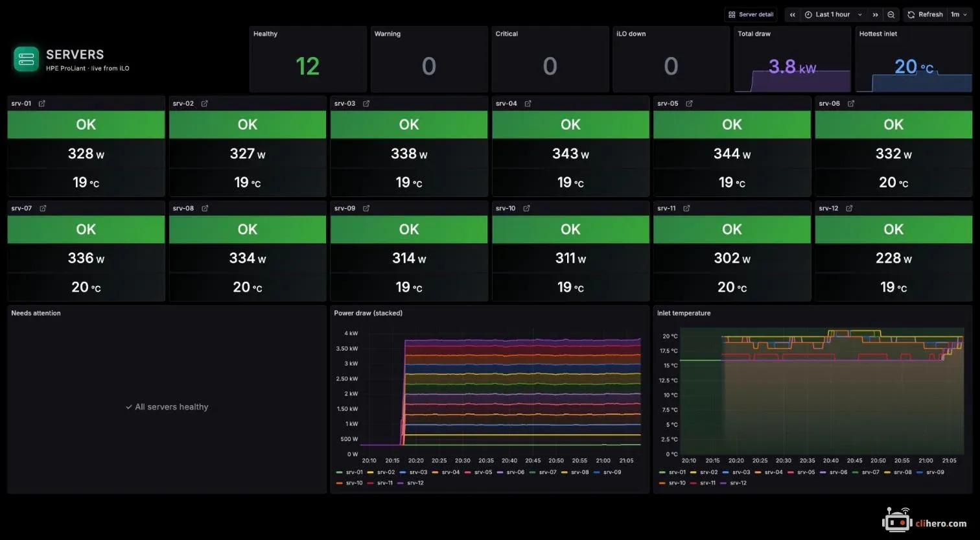
Task: Click srv-10 color line in Power draw legend
Action: [x=340, y=483]
